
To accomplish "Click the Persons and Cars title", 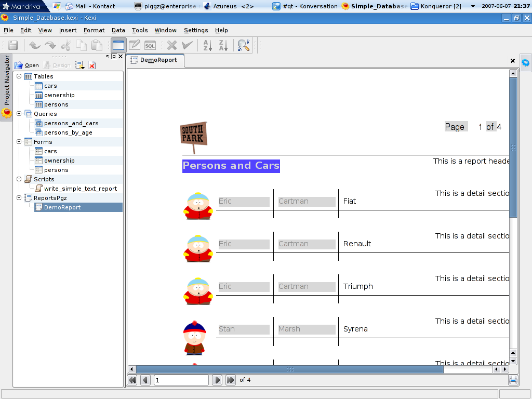I will 231,166.
